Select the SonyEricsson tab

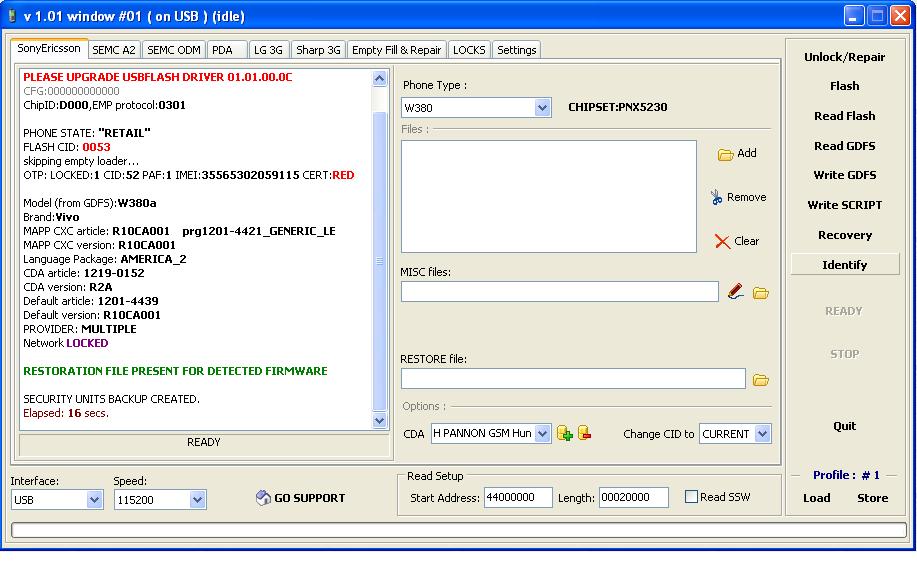click(x=49, y=49)
